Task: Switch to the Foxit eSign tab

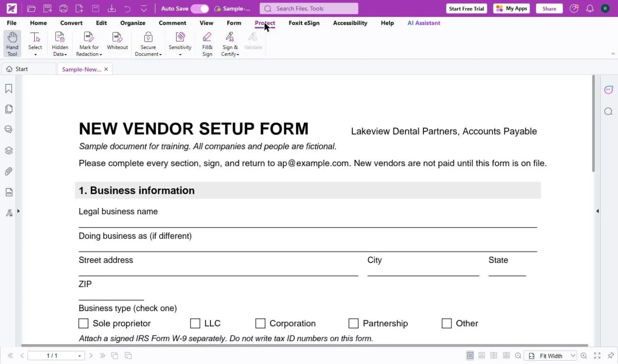Action: click(304, 23)
